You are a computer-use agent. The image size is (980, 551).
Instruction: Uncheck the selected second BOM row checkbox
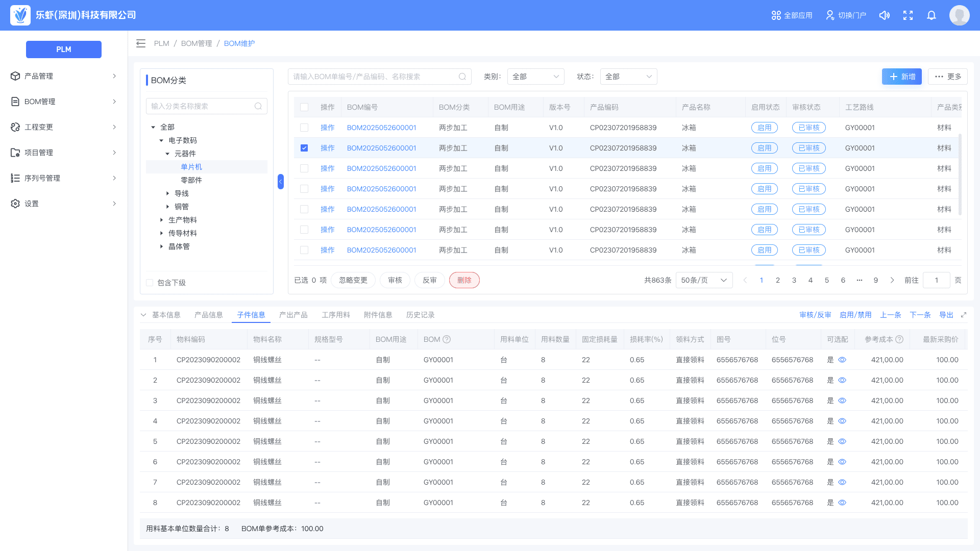(304, 148)
